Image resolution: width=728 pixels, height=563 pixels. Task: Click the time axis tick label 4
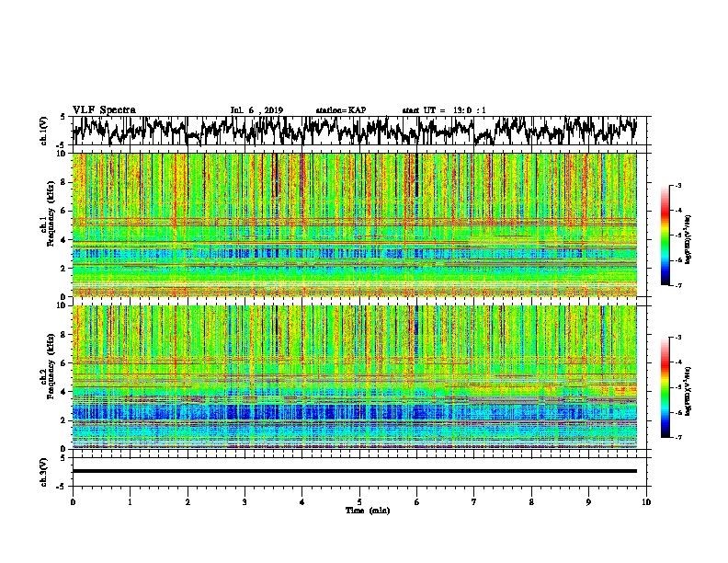pos(302,502)
